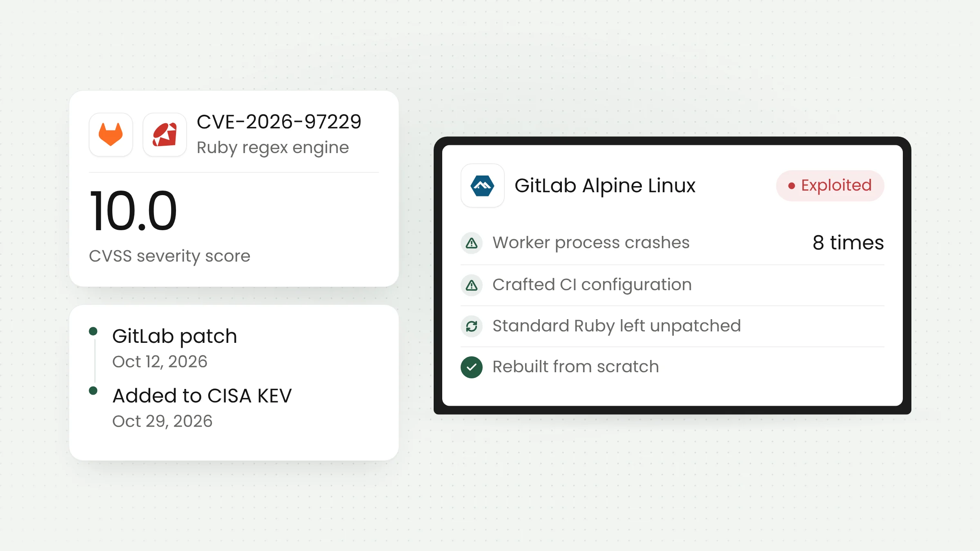Click the Alpine Linux logo icon
The width and height of the screenshot is (980, 551).
pyautogui.click(x=482, y=186)
